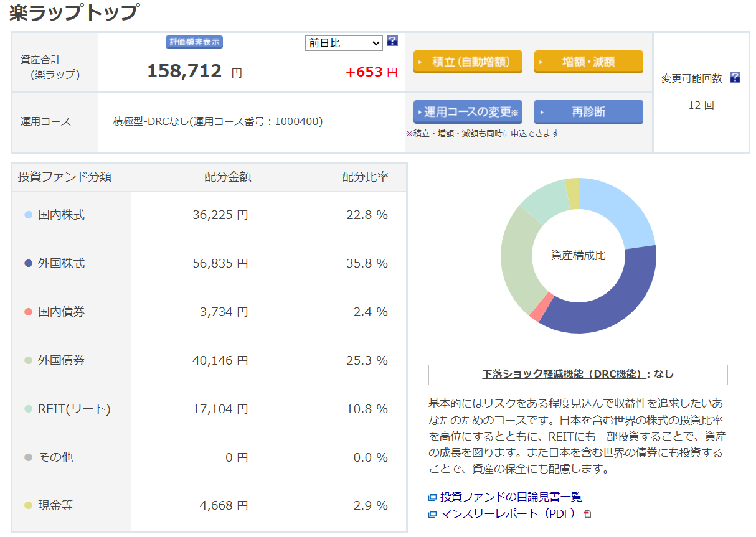Click help icon beside 前日比 dropdown

(x=392, y=42)
